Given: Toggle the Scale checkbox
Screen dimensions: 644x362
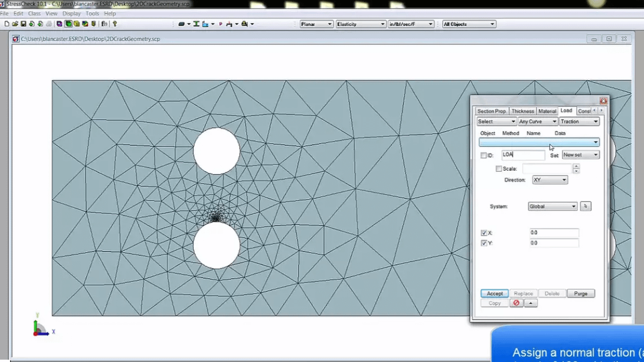Looking at the screenshot, I should coord(499,168).
